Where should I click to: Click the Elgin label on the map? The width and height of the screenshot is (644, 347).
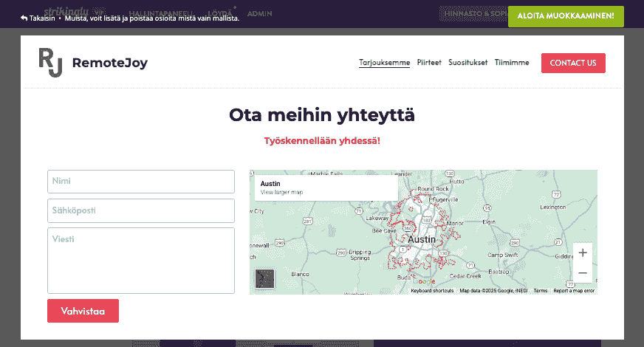489,221
